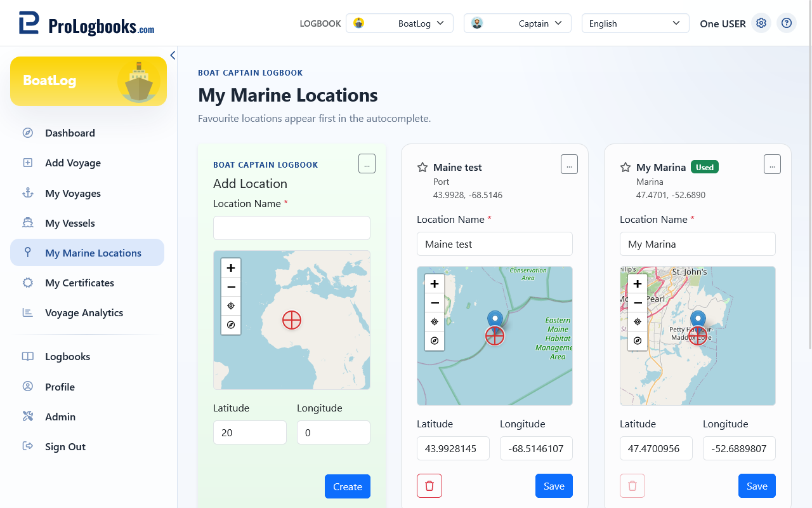Open Dashboard from the sidebar
The image size is (812, 508).
(87, 133)
